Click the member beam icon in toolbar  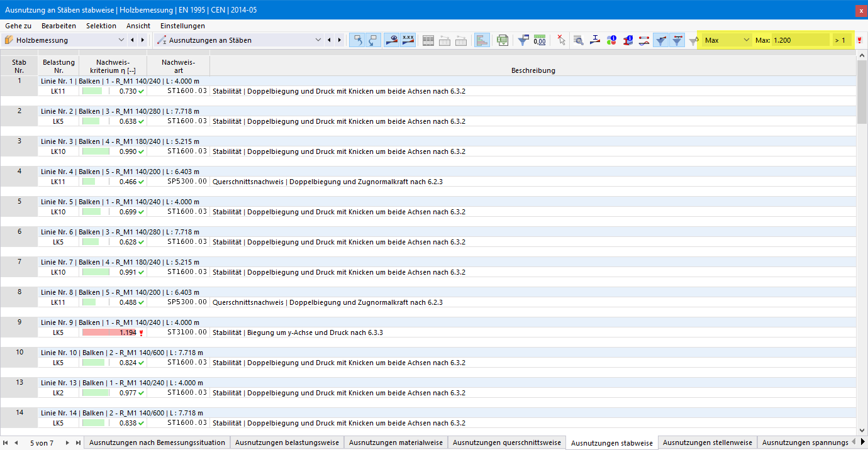(595, 40)
